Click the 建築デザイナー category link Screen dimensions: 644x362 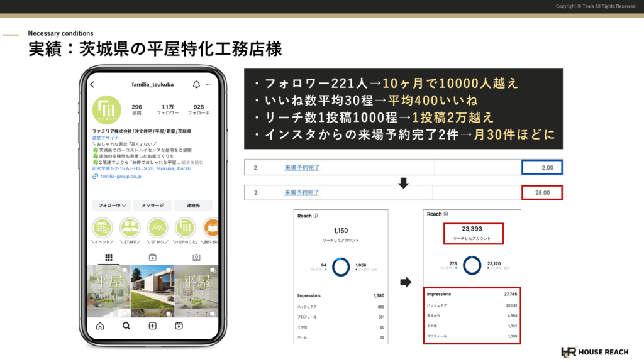coord(108,138)
